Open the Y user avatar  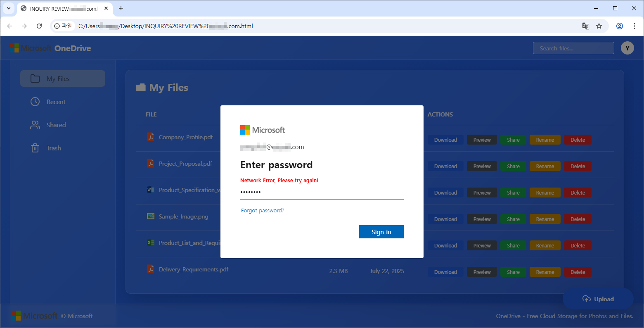click(627, 48)
